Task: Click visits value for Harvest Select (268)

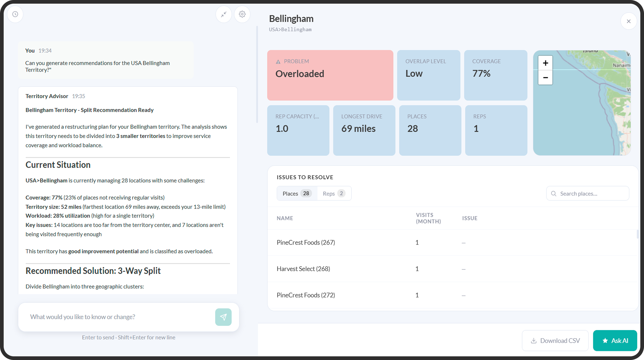Action: pyautogui.click(x=417, y=269)
